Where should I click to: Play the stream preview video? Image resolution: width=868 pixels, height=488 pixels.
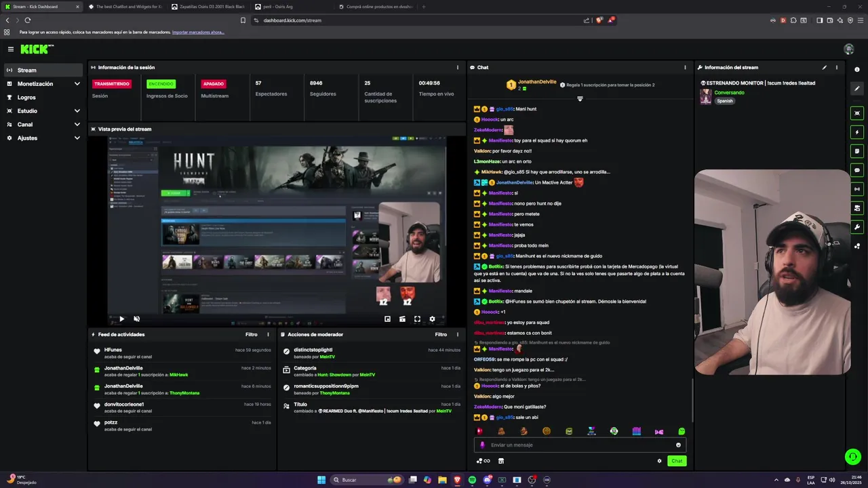click(121, 319)
